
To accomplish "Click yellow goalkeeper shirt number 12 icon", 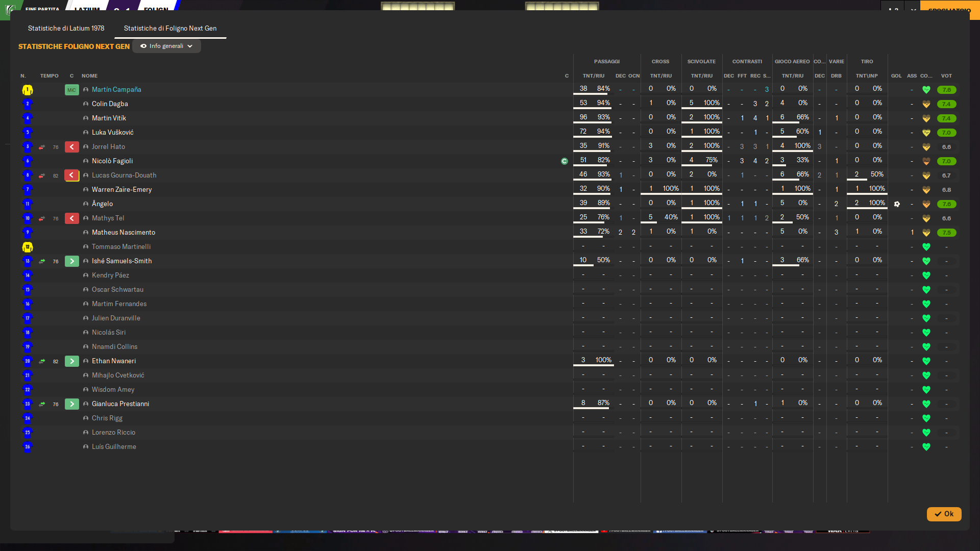I will click(x=28, y=247).
